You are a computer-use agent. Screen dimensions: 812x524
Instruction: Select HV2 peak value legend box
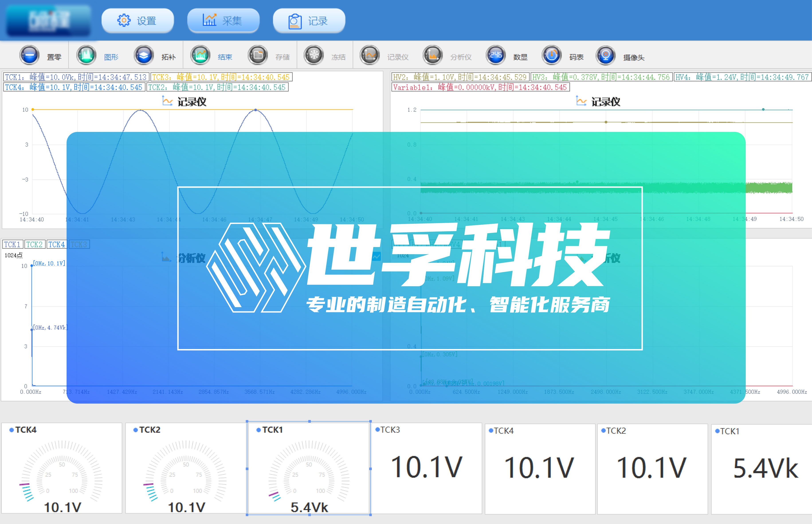460,77
